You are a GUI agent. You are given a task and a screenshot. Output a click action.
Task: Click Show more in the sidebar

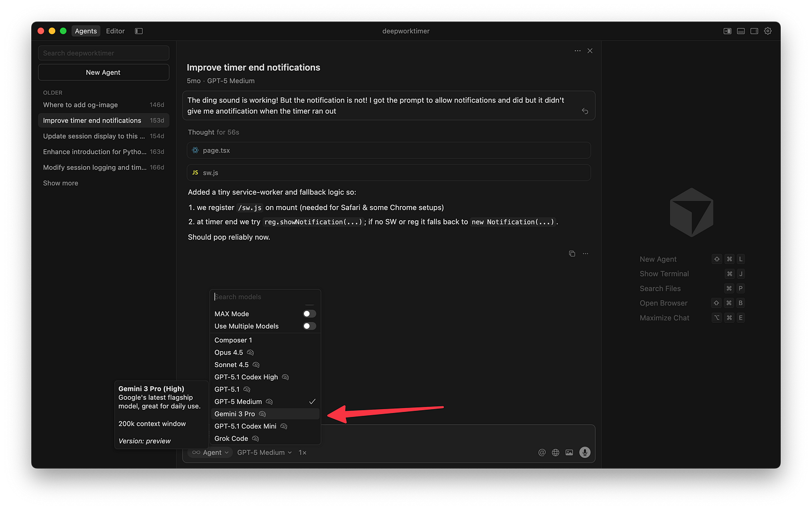tap(60, 183)
